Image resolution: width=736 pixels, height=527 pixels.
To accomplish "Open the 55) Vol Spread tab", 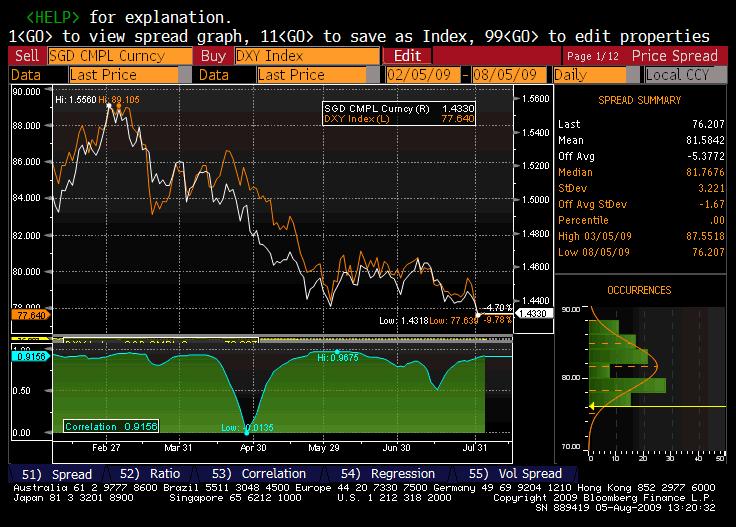I will click(515, 474).
